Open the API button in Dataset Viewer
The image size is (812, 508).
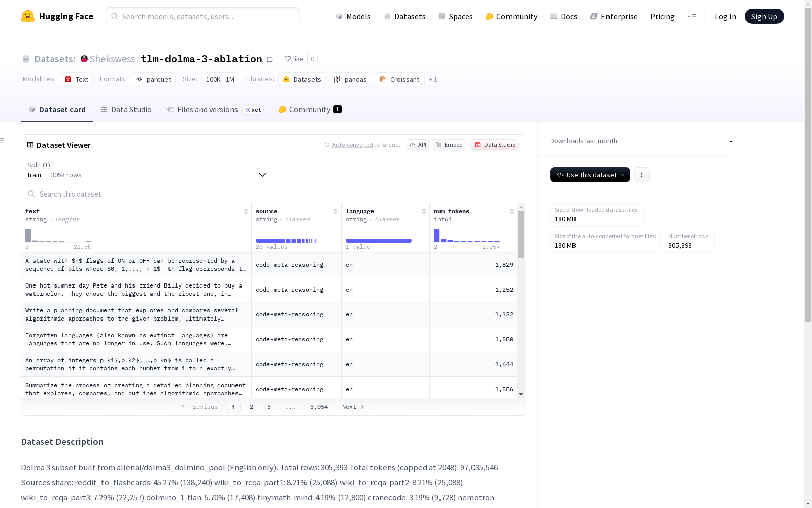click(x=418, y=145)
